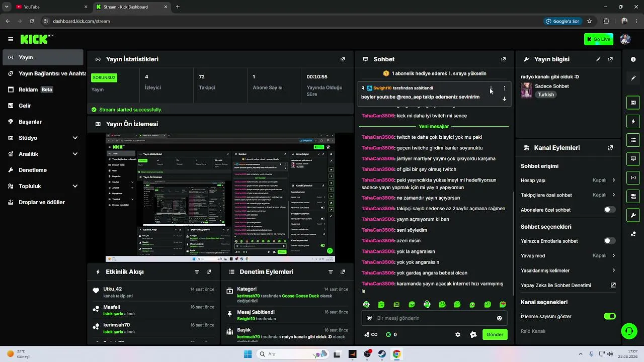Open the user profile avatar
Viewport: 644px width, 362px height.
click(x=625, y=39)
